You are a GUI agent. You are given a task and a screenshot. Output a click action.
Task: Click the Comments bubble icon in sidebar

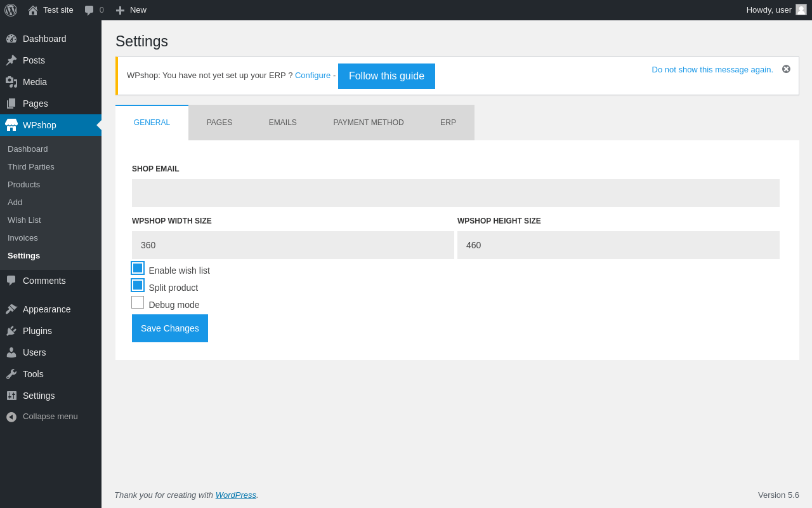click(x=11, y=281)
